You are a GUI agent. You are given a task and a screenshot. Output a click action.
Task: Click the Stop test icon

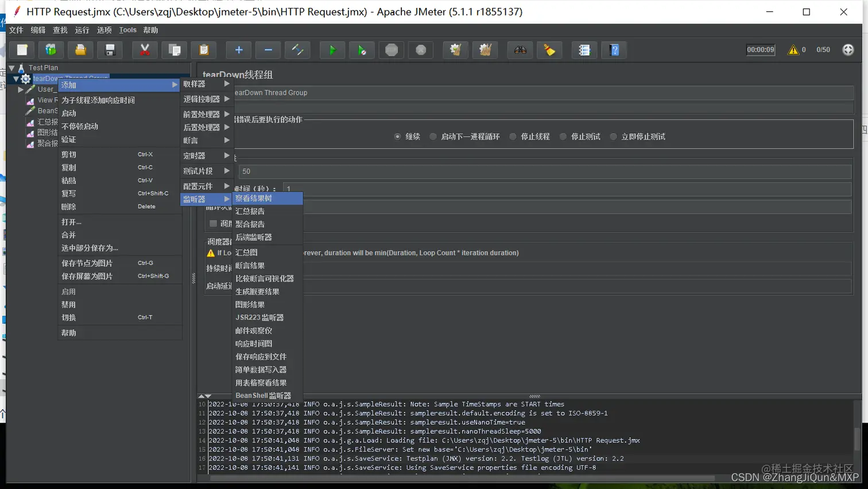coord(392,50)
